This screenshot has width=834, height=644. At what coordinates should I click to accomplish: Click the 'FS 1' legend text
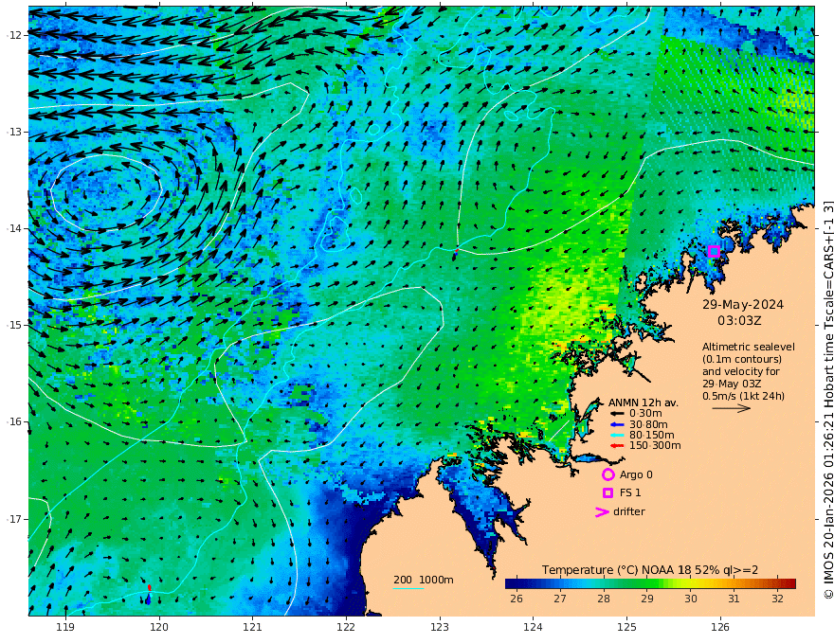pos(630,493)
